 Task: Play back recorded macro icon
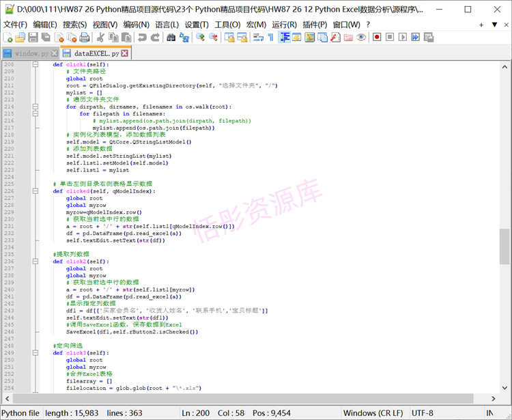click(402, 38)
